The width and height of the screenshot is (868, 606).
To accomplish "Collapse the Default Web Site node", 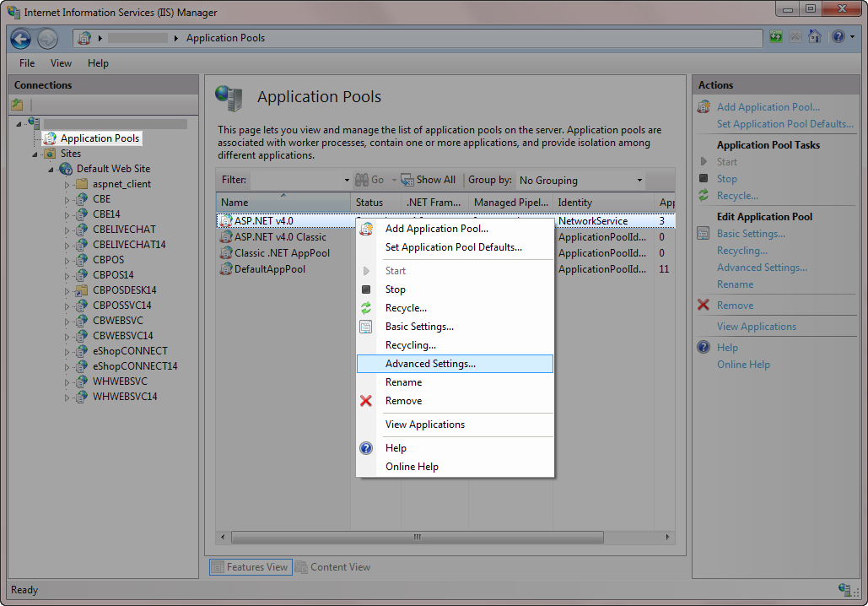I will 51,169.
